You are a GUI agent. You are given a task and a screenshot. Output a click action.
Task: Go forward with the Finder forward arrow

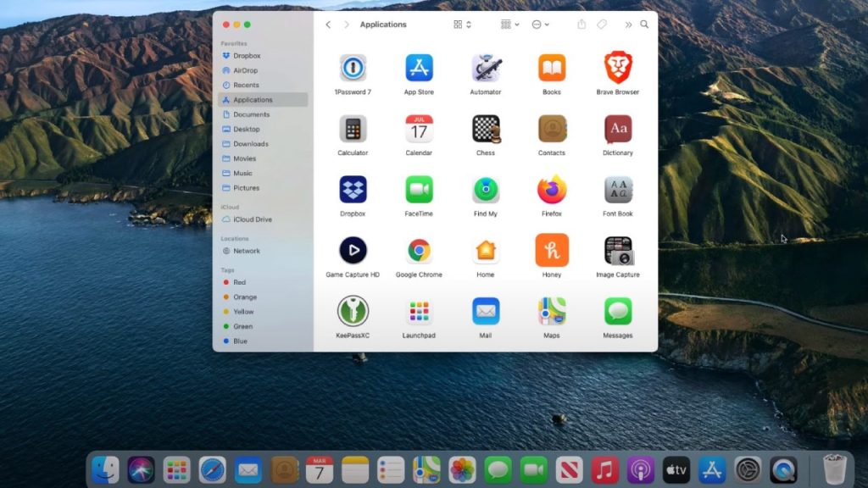tap(347, 25)
